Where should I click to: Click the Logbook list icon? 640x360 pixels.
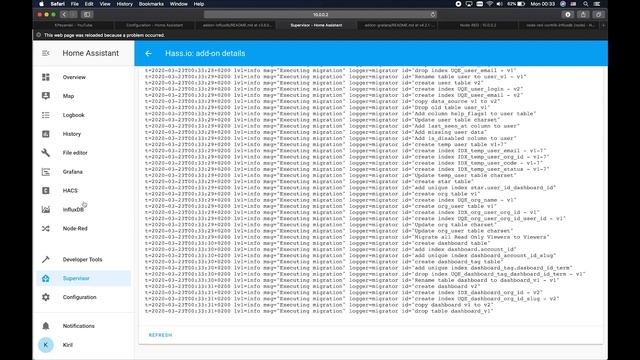46,115
